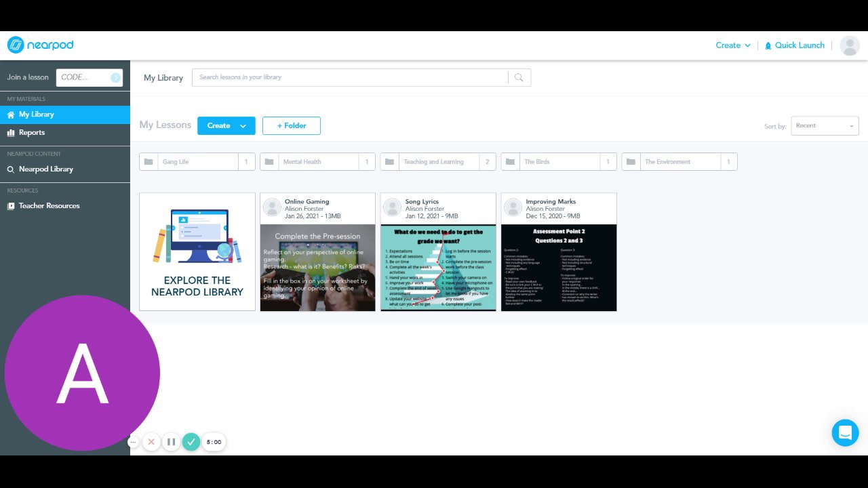Viewport: 868px width, 488px height.
Task: Click Explore the Nearpod Library card
Action: (197, 251)
